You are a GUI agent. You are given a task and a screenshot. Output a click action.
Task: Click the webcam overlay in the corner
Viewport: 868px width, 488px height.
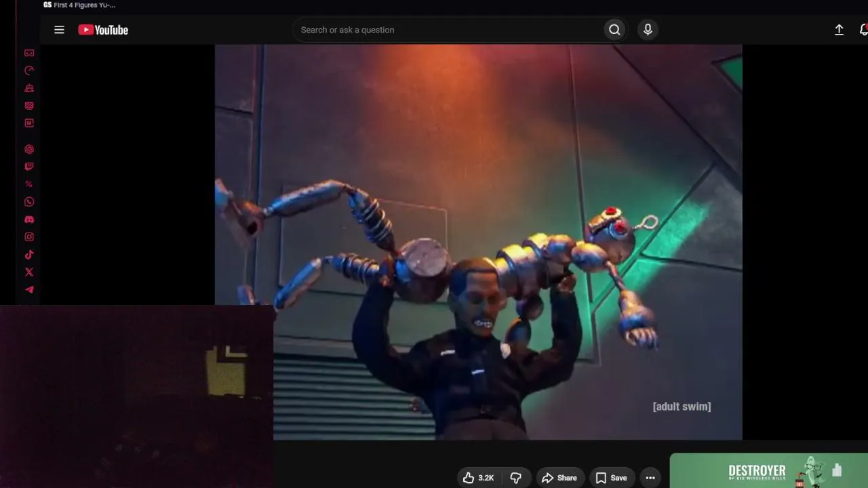(136, 396)
